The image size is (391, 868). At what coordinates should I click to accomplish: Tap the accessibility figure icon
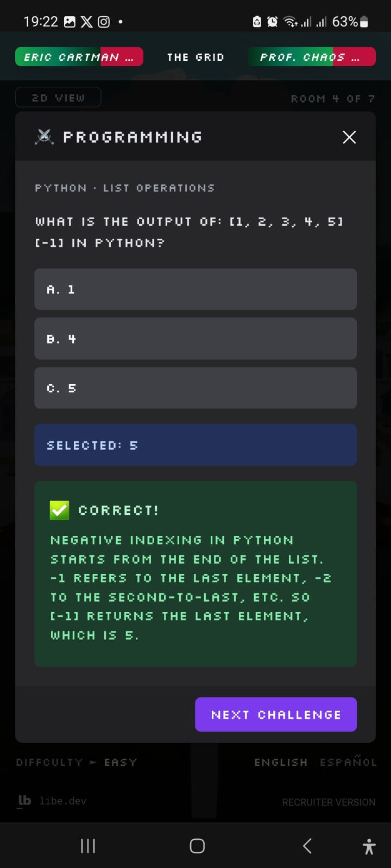[x=369, y=846]
